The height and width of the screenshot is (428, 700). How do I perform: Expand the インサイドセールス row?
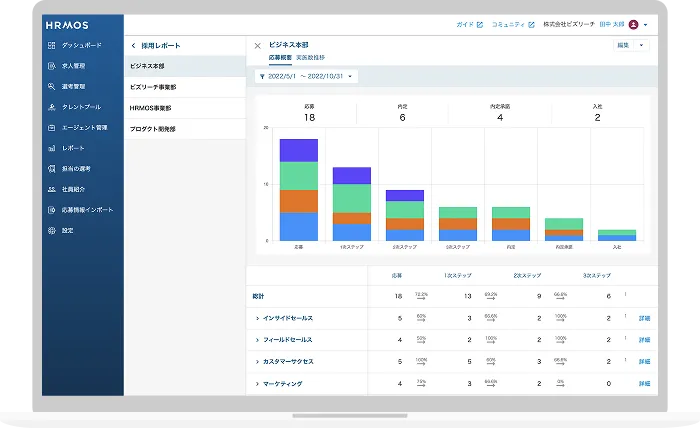[257, 318]
